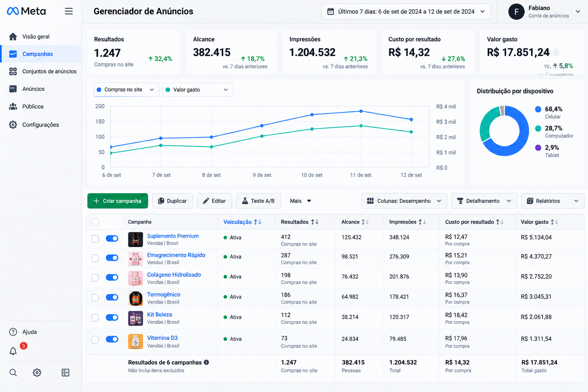
Task: Go to Visão geral in sidebar
Action: (x=41, y=36)
